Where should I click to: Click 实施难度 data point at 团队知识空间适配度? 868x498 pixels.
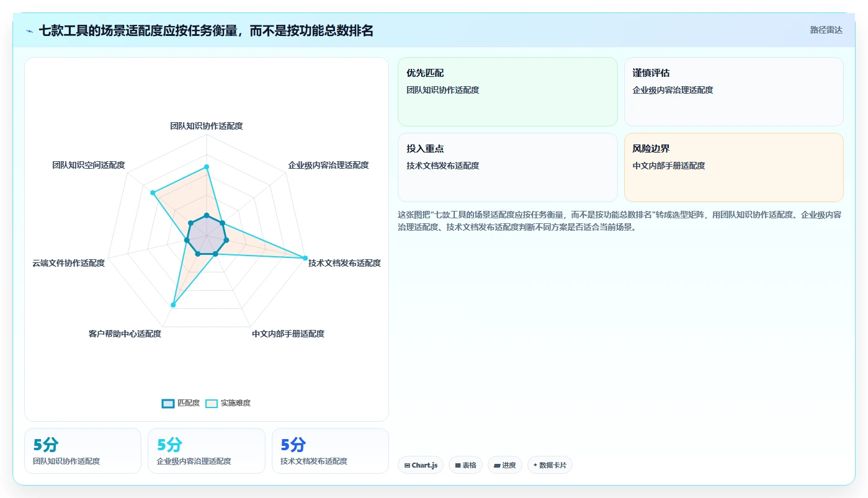pos(153,193)
